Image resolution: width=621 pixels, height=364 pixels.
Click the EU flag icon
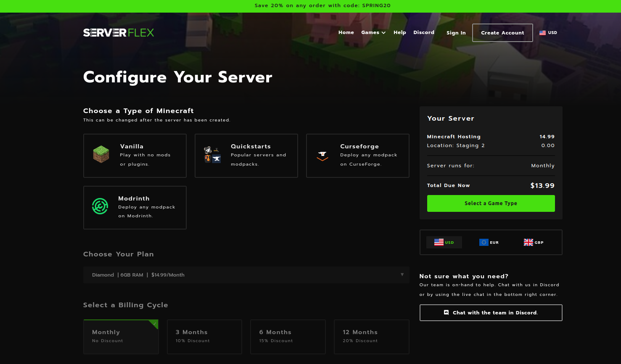coord(484,242)
